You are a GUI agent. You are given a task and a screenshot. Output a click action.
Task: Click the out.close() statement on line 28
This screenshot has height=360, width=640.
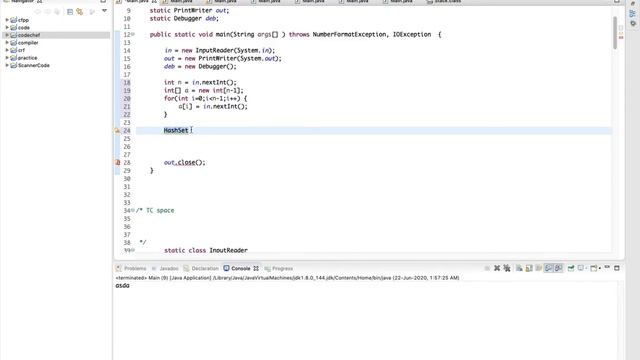click(184, 162)
